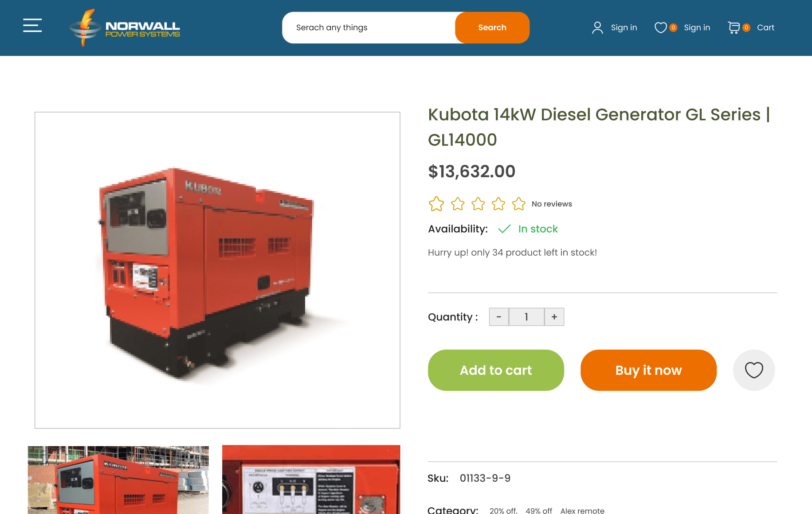Open the shopping cart icon
Viewport: 812px width, 514px height.
(734, 27)
